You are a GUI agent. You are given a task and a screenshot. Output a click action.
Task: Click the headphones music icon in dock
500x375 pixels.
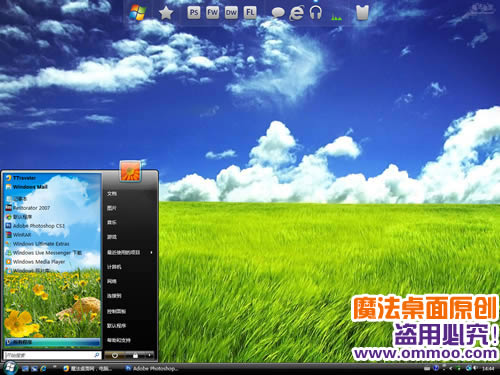pyautogui.click(x=315, y=13)
